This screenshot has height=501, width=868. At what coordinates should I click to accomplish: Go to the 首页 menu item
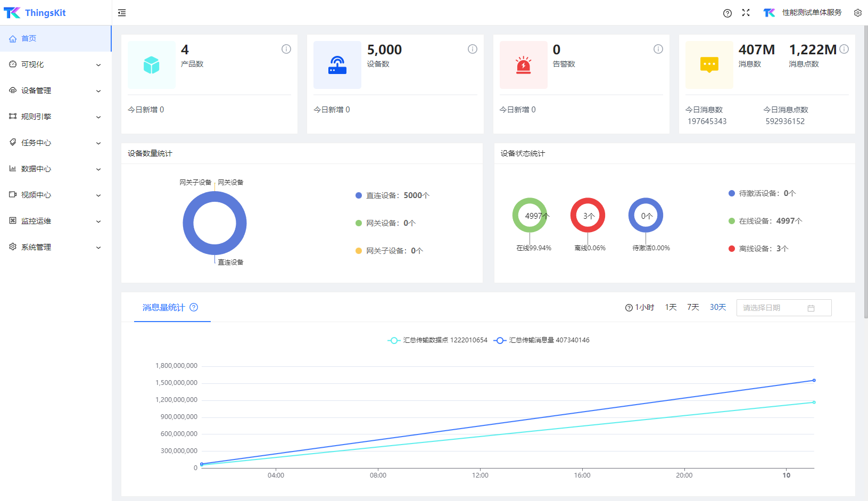coord(29,38)
